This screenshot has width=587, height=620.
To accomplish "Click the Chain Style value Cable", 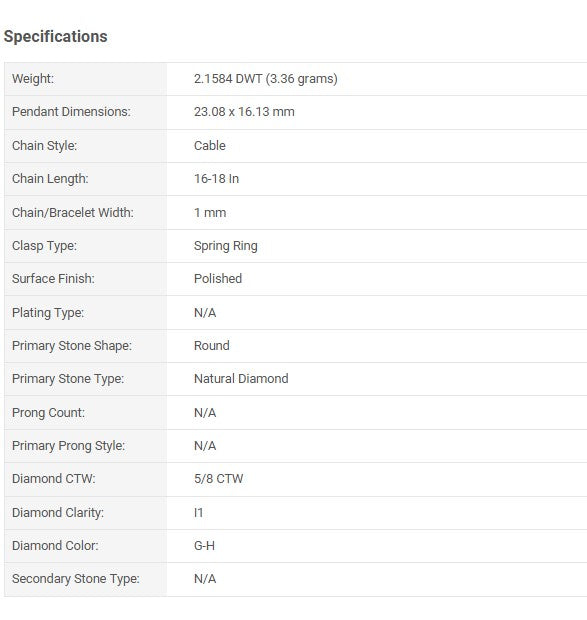I will tap(210, 146).
